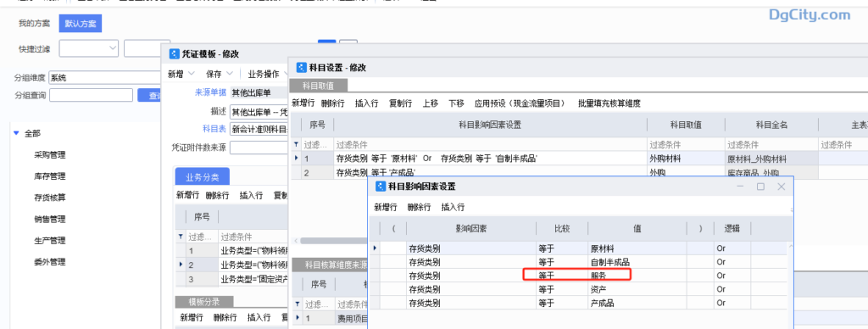868x329 pixels.
Task: Click the 来源单据 link label
Action: 210,92
